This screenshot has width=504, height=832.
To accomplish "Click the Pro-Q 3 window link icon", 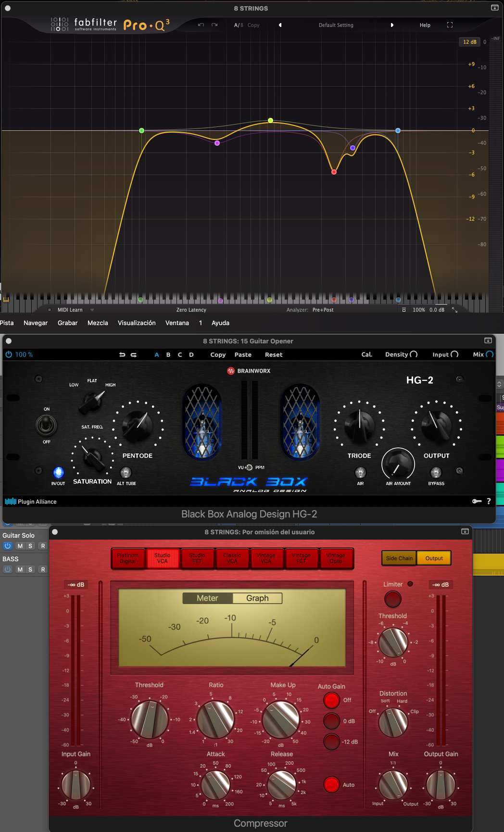I will click(x=494, y=8).
